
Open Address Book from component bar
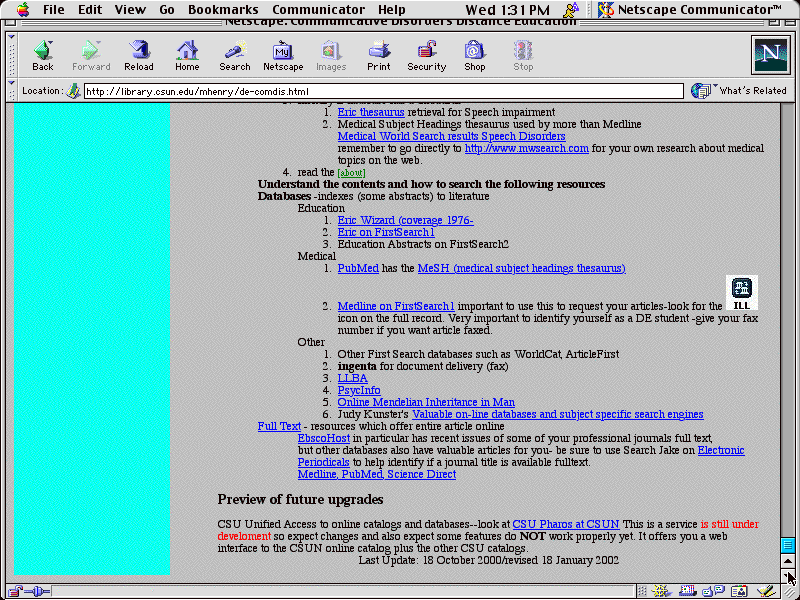point(739,591)
